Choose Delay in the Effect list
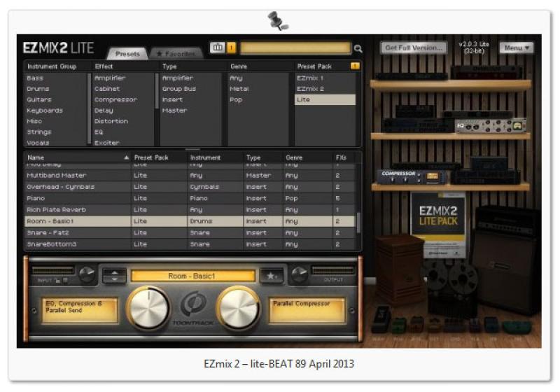Viewport: 560px width, 392px height. (104, 111)
